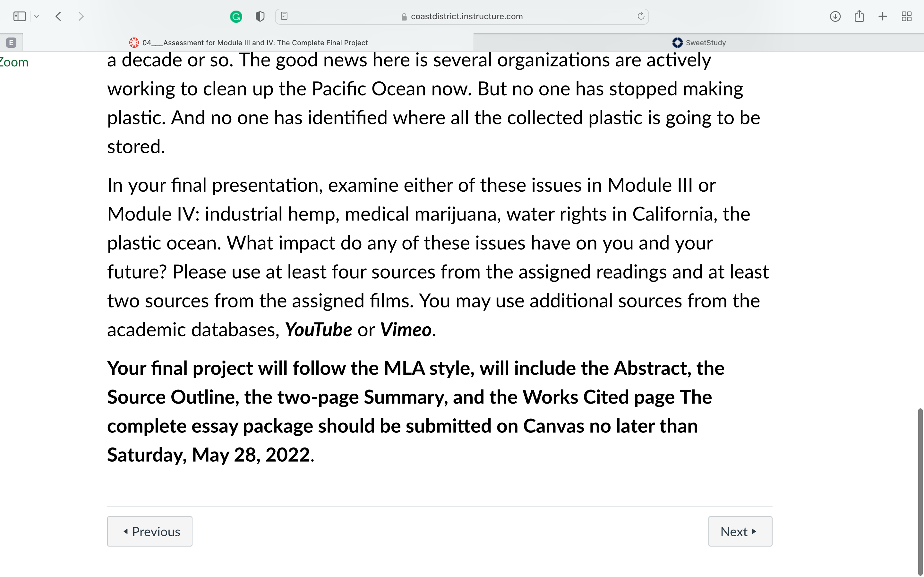Open the Grammarly extension
Image resolution: width=924 pixels, height=577 pixels.
pos(236,16)
